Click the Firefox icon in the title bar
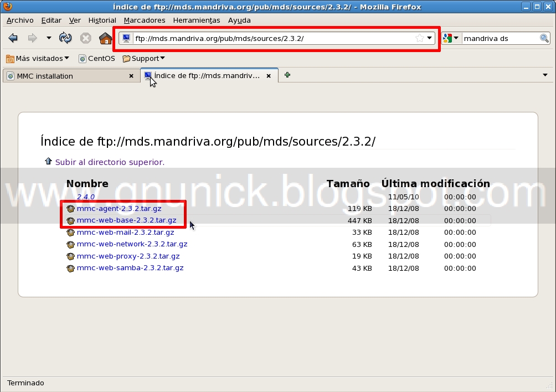Viewport: 556px width, 392px height. coord(7,6)
